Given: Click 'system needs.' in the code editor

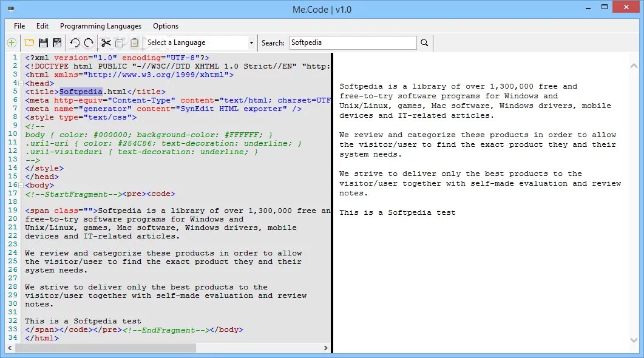Looking at the screenshot, I should pos(56,270).
